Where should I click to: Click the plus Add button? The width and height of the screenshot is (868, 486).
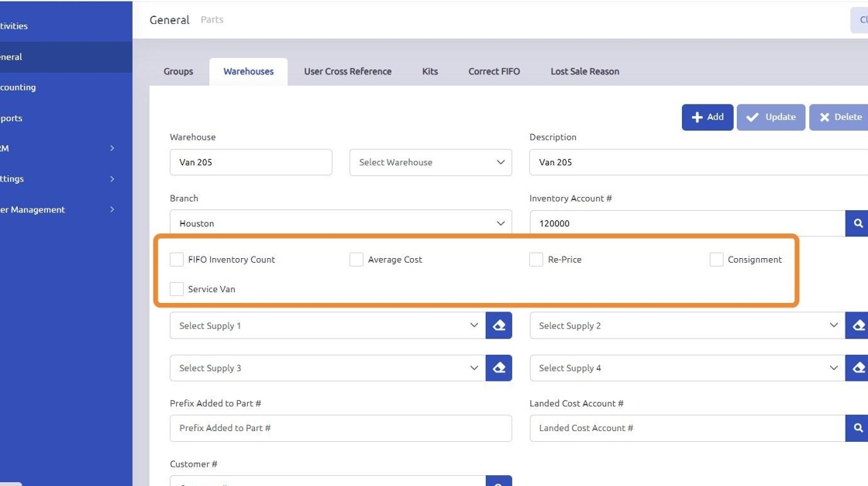pyautogui.click(x=707, y=117)
